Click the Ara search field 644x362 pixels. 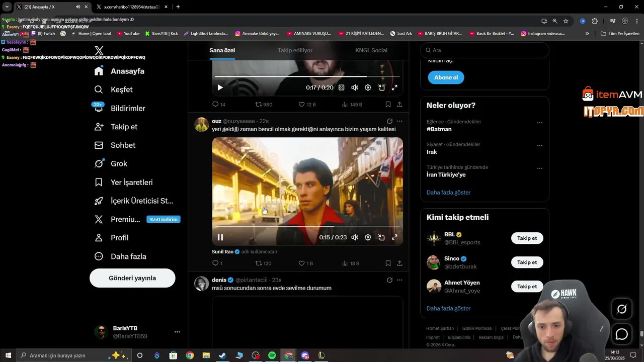point(485,50)
